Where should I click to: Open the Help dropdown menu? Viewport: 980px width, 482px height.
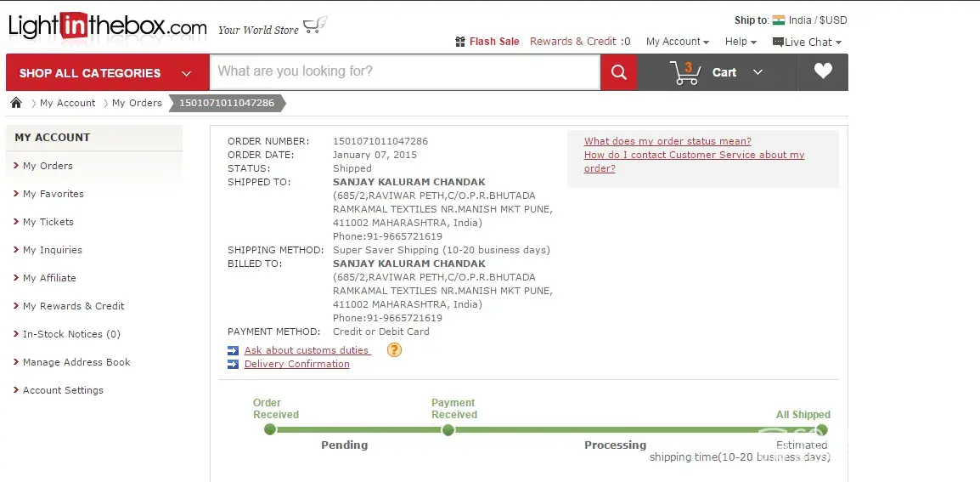click(741, 42)
